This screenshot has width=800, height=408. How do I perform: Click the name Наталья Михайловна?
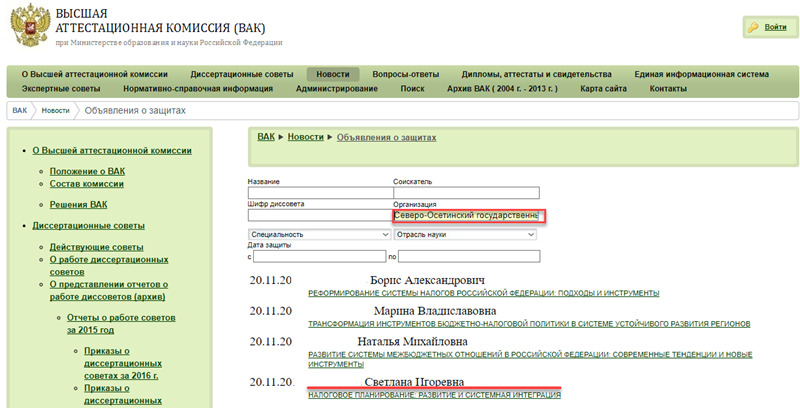[412, 341]
